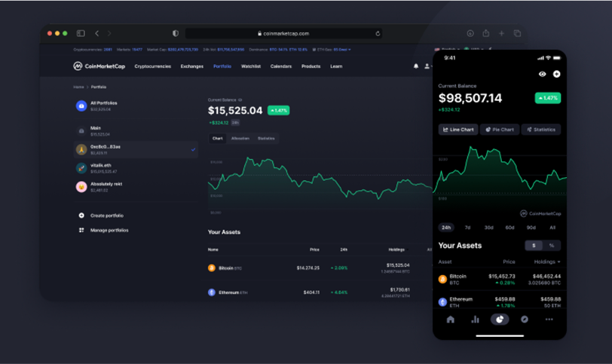This screenshot has width=612, height=364.
Task: Sort website assets by Holdings column
Action: click(398, 249)
